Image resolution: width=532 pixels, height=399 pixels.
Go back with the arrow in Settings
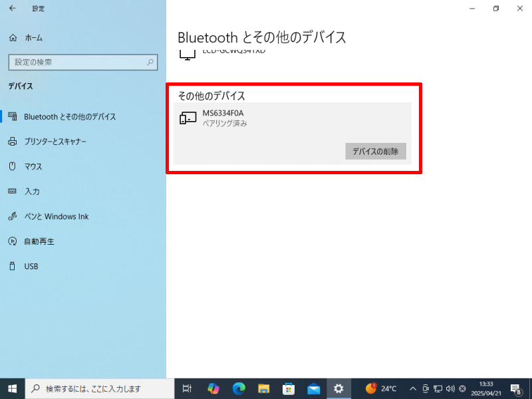(13, 9)
